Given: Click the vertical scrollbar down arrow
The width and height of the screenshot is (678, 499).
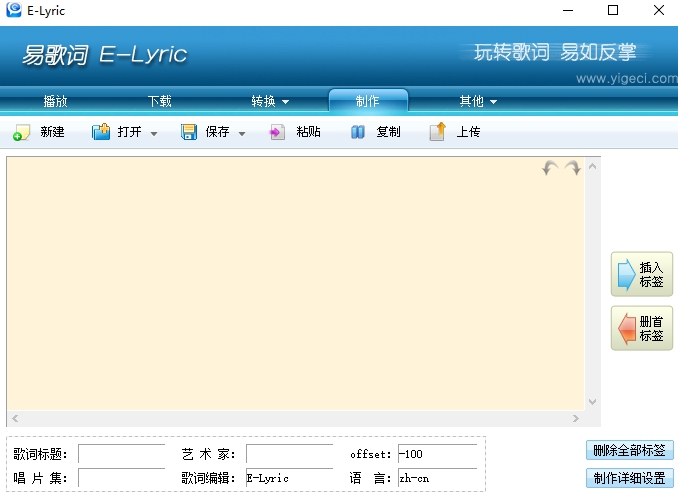Looking at the screenshot, I should (x=592, y=402).
